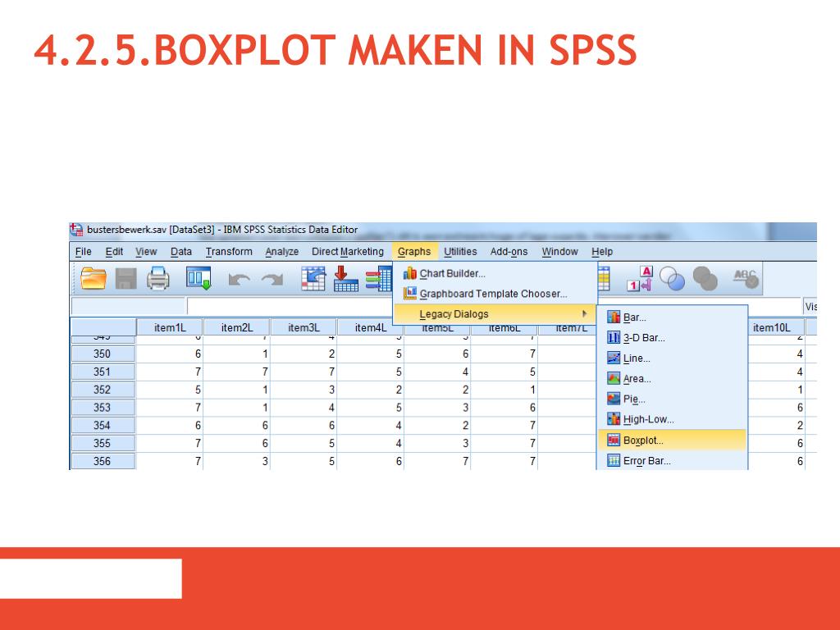
Task: Select row header 353
Action: pos(103,408)
